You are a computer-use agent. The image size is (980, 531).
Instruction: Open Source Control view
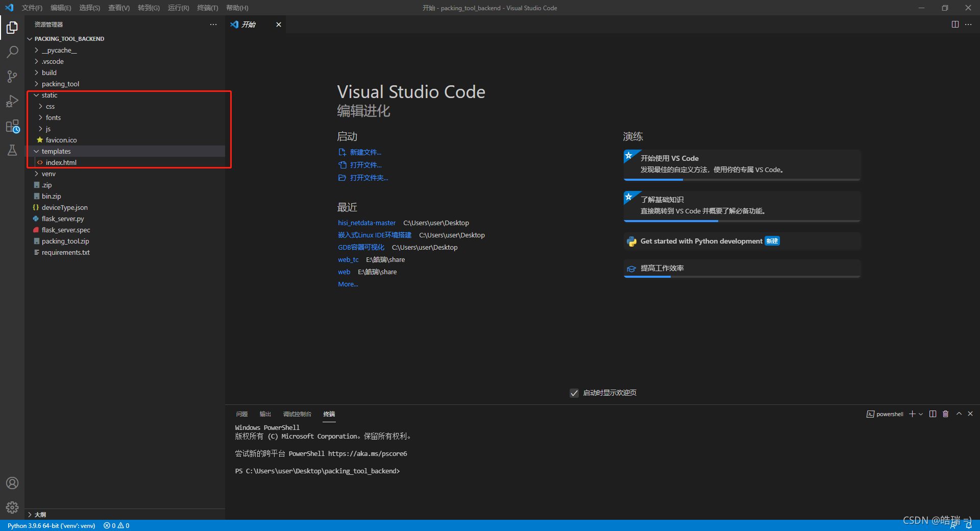pos(12,77)
